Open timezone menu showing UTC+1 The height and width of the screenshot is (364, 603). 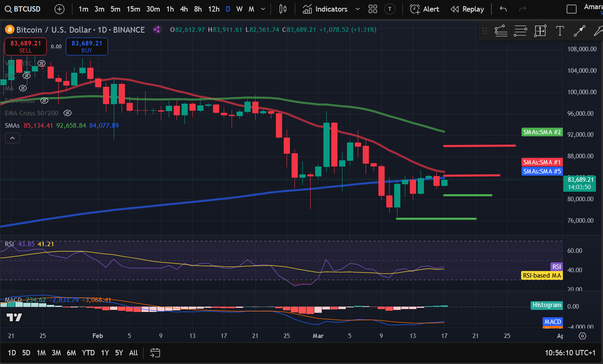pyautogui.click(x=570, y=353)
